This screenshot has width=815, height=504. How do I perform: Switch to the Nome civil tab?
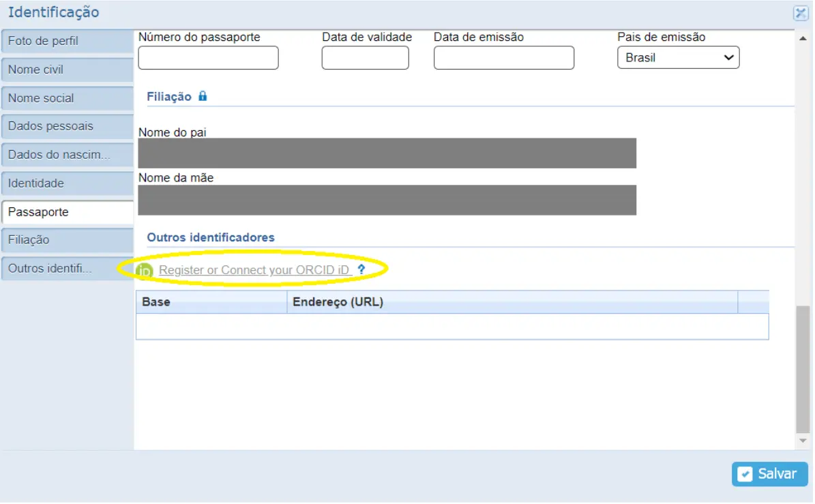67,70
